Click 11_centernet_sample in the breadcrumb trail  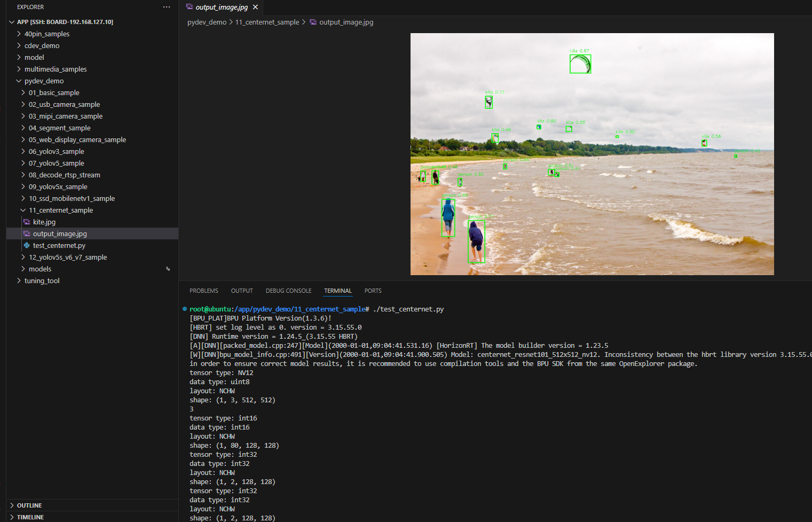(267, 22)
